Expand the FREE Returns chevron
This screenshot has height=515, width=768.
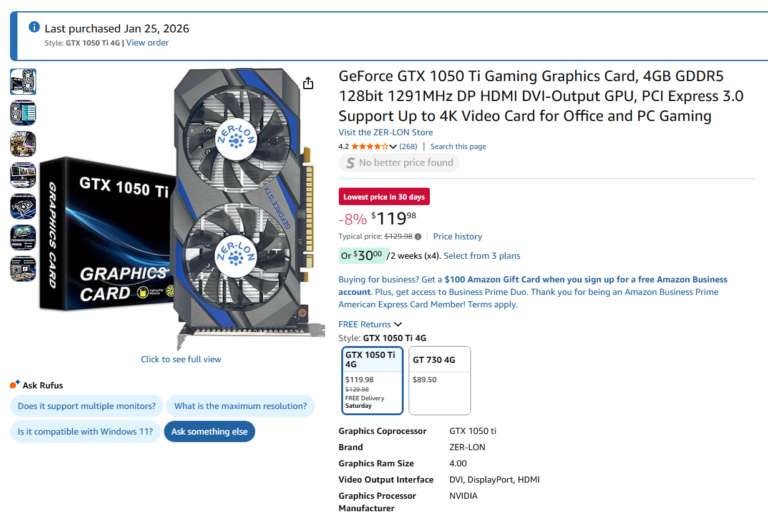(398, 324)
